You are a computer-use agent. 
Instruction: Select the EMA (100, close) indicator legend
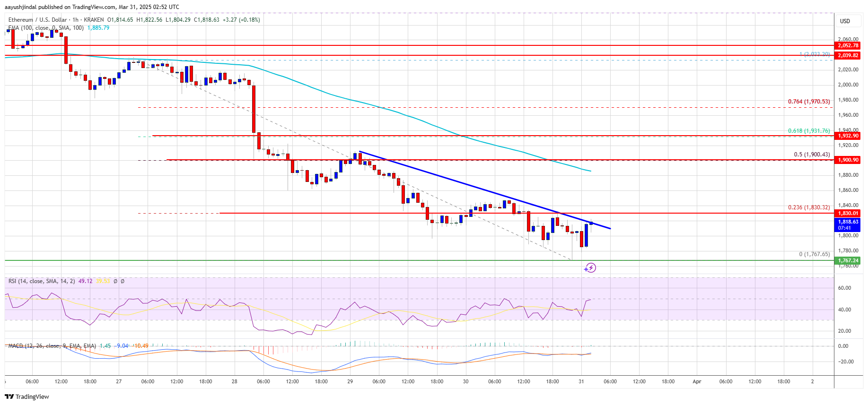pyautogui.click(x=46, y=28)
